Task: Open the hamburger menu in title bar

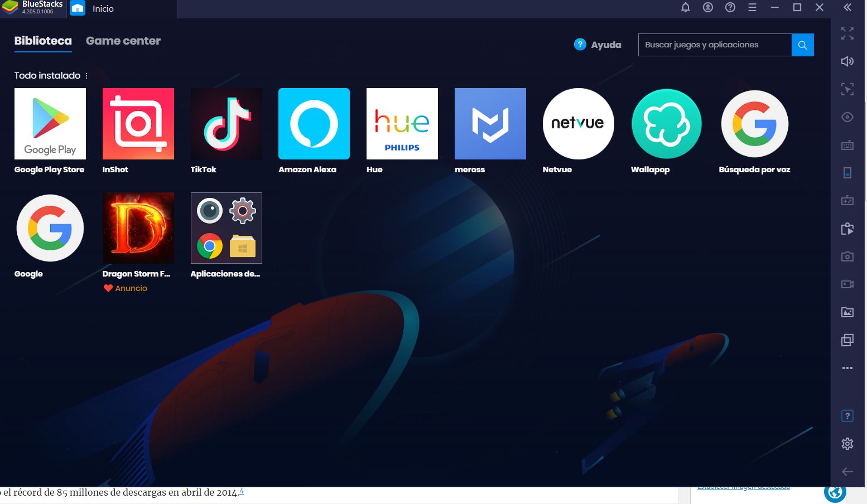Action: coord(752,7)
